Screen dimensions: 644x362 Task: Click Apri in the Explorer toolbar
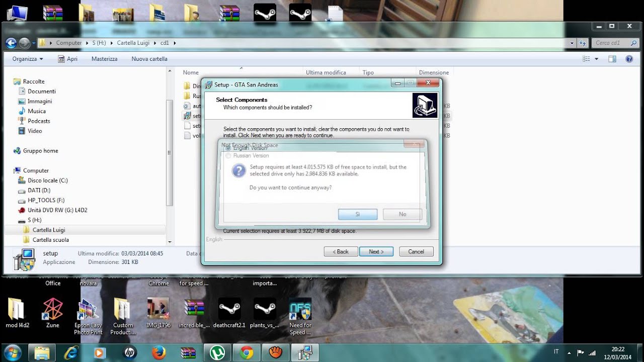[67, 59]
